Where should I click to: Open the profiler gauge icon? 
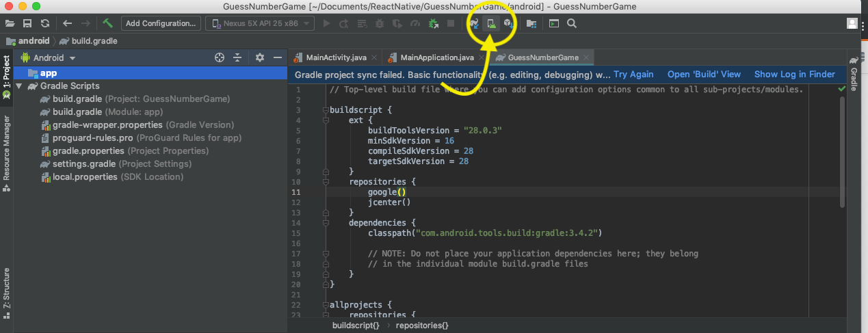(415, 23)
